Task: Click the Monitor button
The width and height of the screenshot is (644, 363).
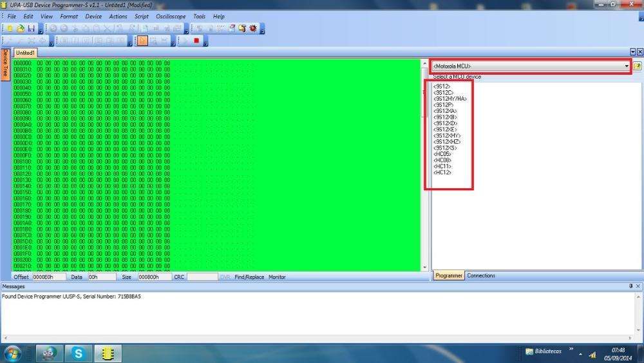Action: click(x=277, y=277)
